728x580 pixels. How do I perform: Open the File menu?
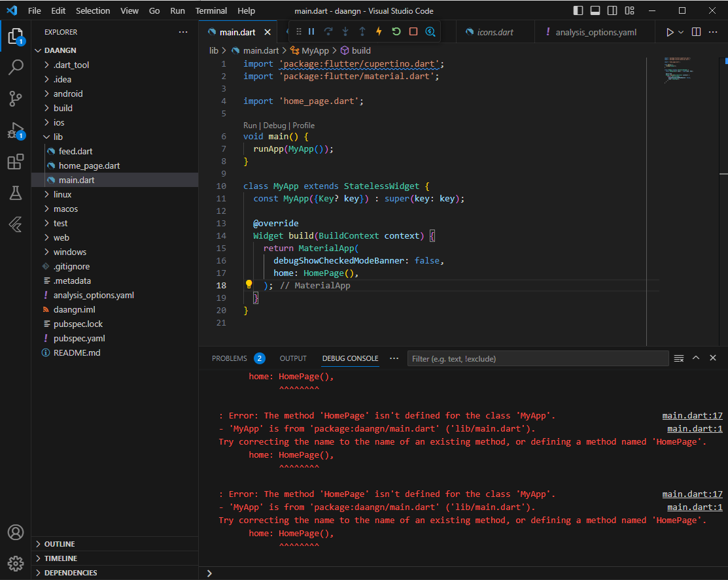tap(35, 10)
